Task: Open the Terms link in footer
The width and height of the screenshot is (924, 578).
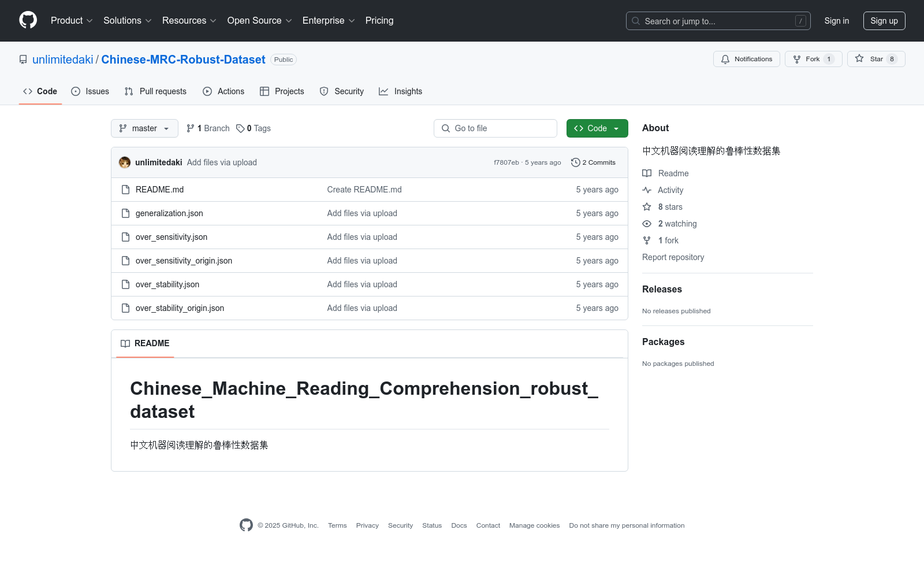Action: (x=337, y=525)
